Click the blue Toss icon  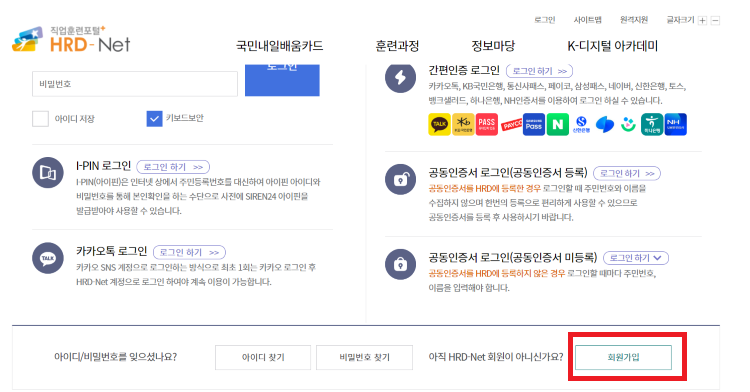coord(605,125)
